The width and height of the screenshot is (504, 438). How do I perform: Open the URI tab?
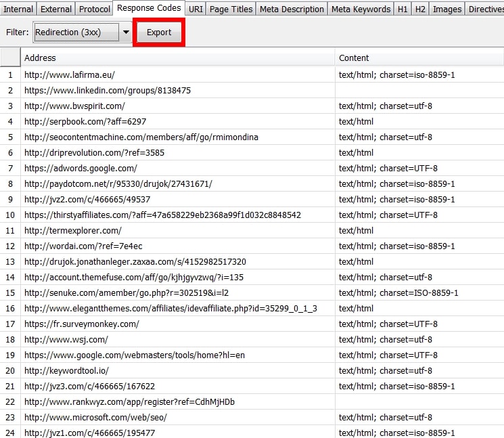tap(196, 9)
